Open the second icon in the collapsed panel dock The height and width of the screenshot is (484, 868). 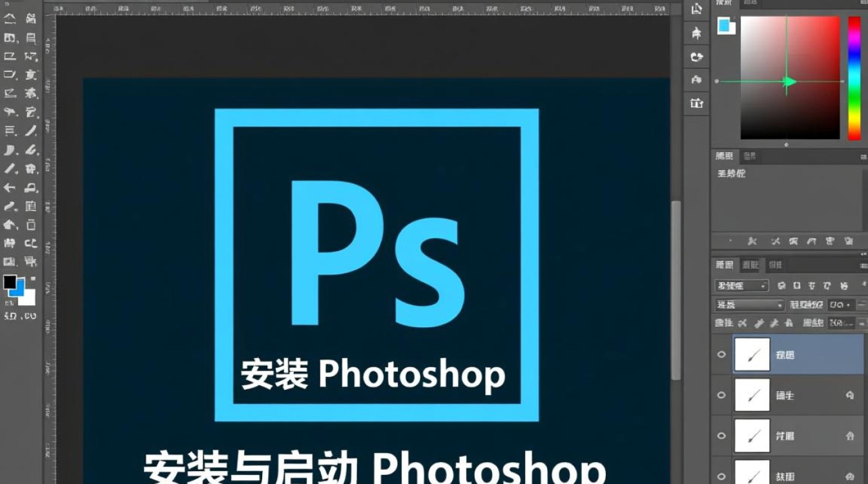[x=696, y=32]
